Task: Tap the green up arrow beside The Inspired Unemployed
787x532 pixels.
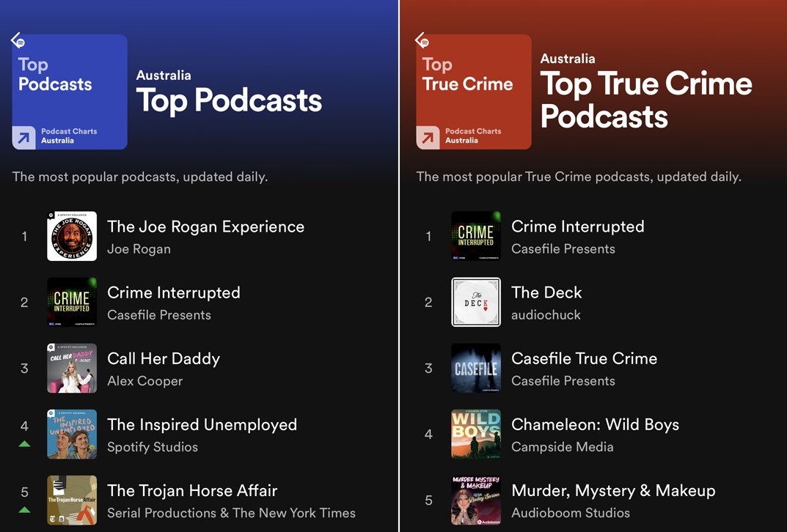Action: point(24,444)
